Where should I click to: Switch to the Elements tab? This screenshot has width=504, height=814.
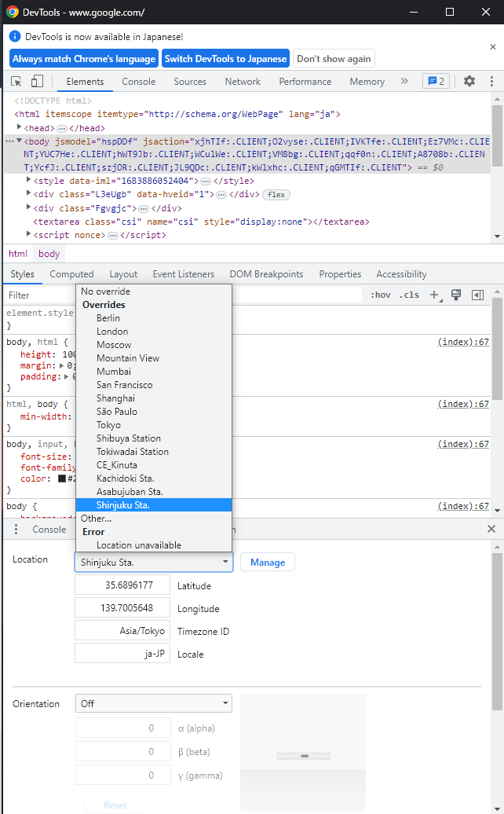coord(85,82)
